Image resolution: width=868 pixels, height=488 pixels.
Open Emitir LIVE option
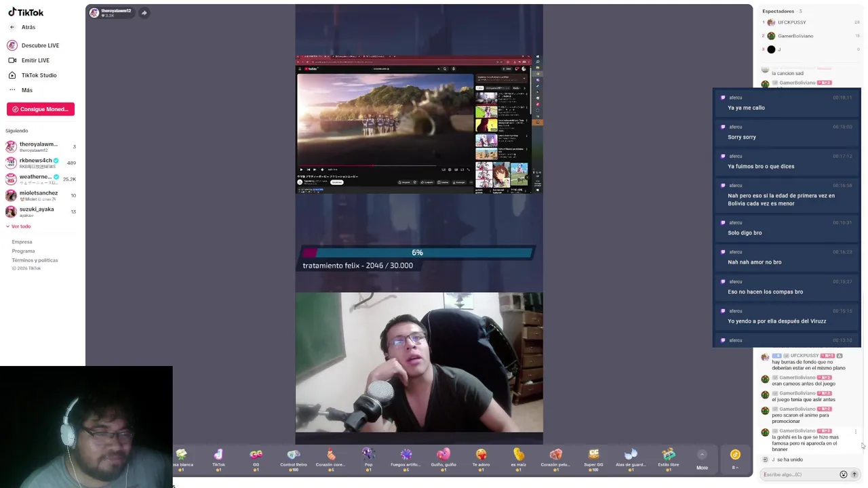point(28,60)
